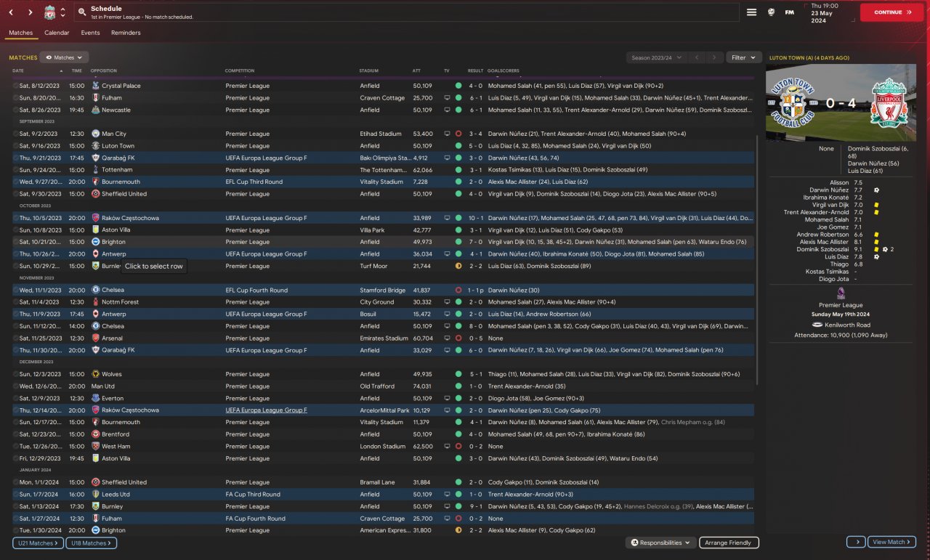
Task: Select the Arsenal match row circle
Action: click(x=16, y=338)
